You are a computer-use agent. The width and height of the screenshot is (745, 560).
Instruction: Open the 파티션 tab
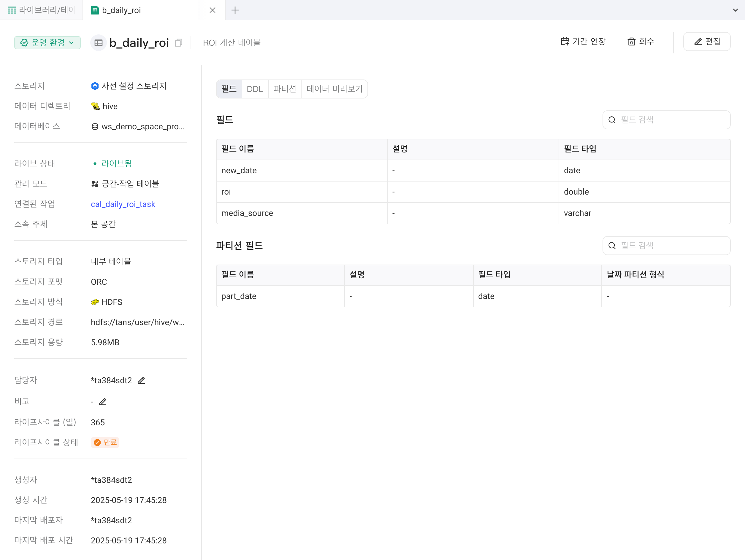tap(285, 89)
